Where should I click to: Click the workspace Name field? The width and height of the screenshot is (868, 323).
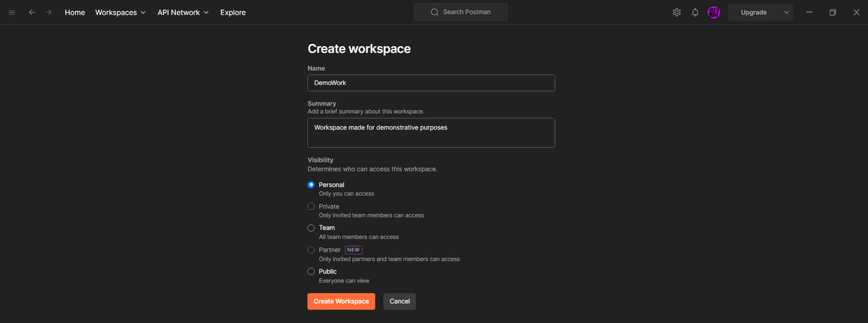coord(431,83)
